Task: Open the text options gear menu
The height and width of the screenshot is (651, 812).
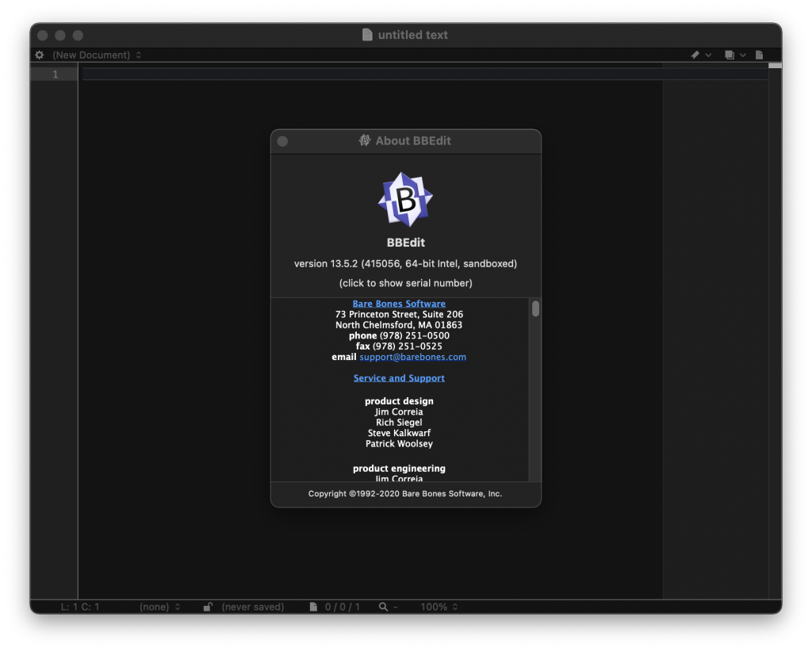Action: pyautogui.click(x=40, y=55)
